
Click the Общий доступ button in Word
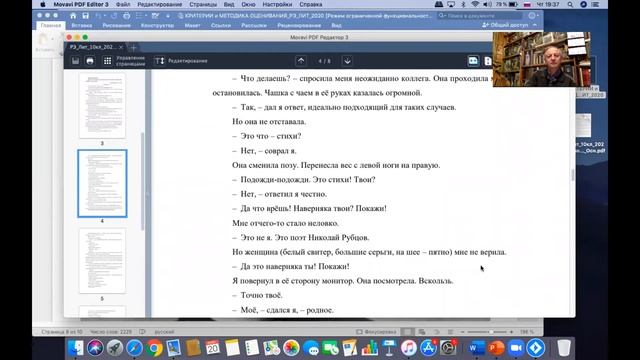pyautogui.click(x=505, y=25)
